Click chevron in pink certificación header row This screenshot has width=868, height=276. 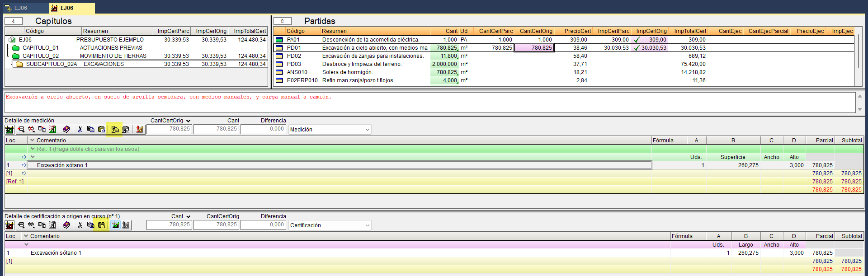coord(26,244)
